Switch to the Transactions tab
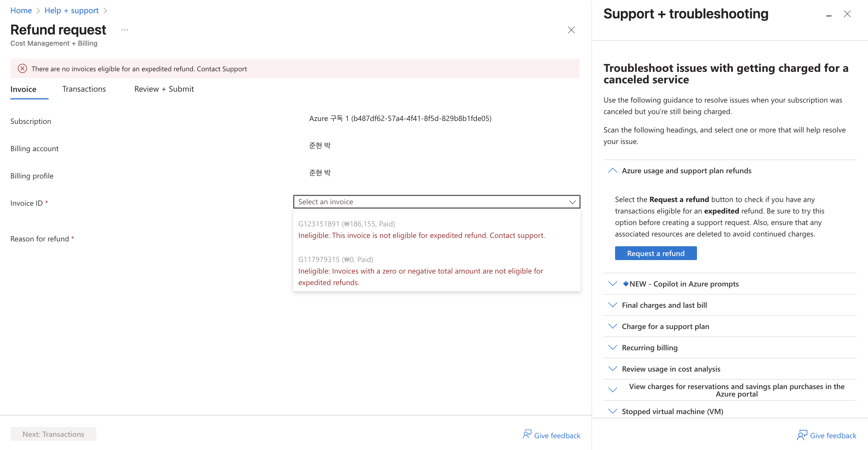 84,89
